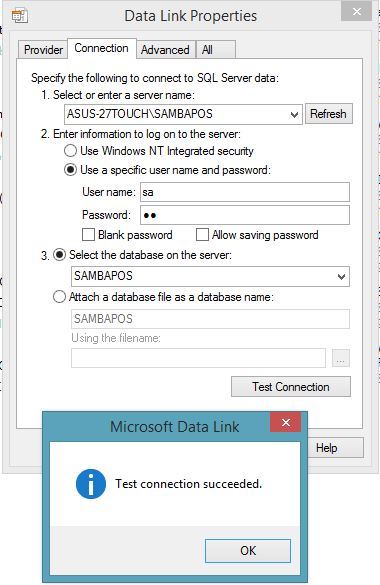Select Use Windows NT Integrated security
The width and height of the screenshot is (380, 585).
(x=159, y=151)
